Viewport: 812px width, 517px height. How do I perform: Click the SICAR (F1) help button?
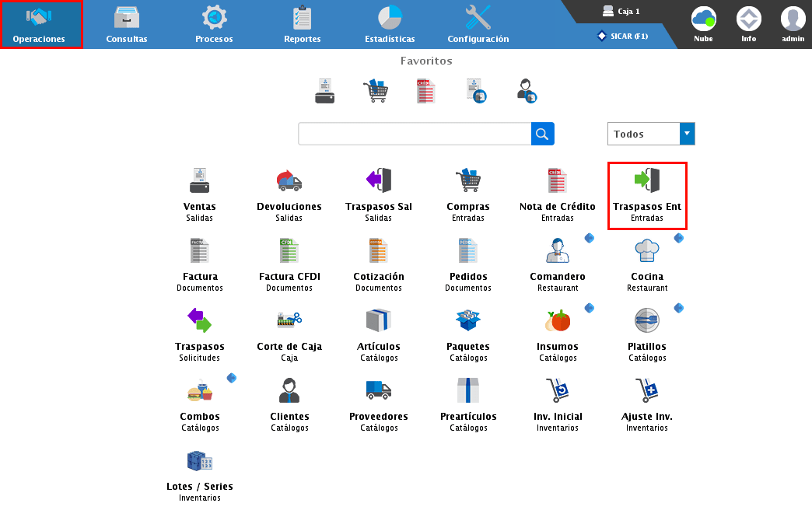622,36
